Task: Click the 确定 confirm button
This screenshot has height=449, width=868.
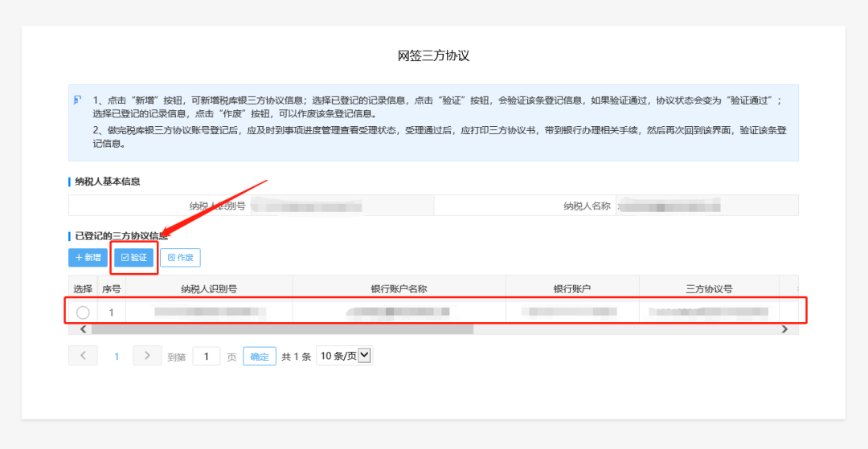Action: point(260,357)
